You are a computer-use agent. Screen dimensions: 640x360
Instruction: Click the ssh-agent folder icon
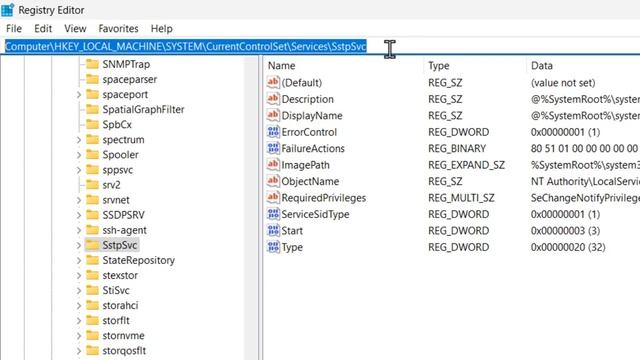(92, 230)
